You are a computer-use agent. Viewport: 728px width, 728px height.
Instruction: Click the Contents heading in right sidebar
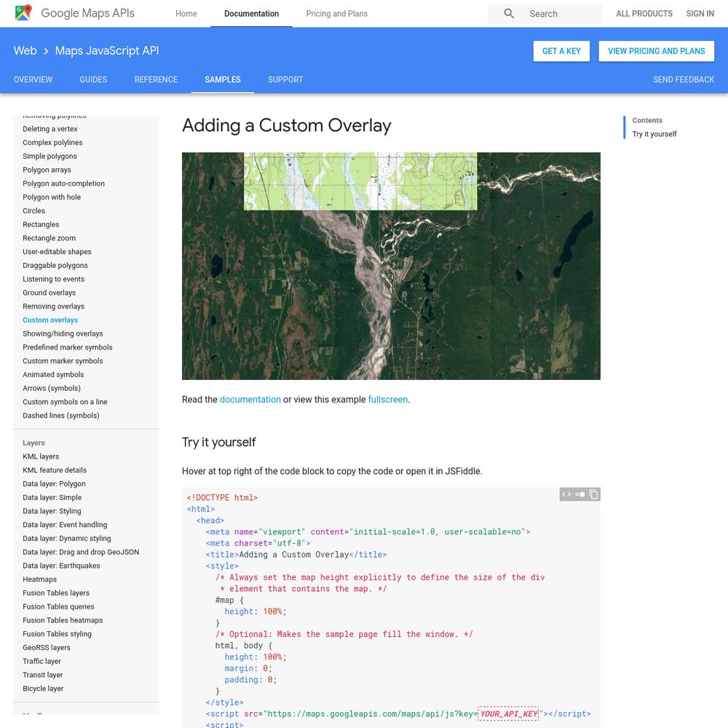[x=647, y=120]
